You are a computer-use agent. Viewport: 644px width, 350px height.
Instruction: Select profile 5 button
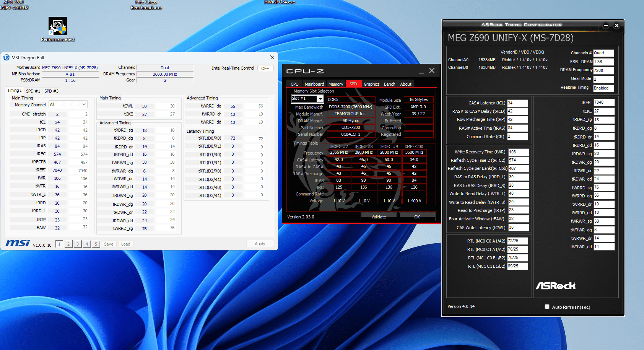coord(96,244)
